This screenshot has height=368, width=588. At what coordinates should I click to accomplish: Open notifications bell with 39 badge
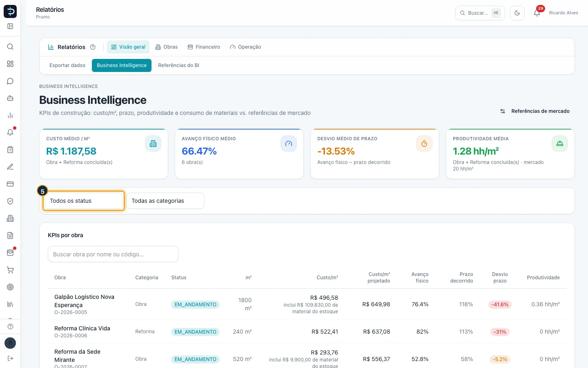tap(537, 13)
